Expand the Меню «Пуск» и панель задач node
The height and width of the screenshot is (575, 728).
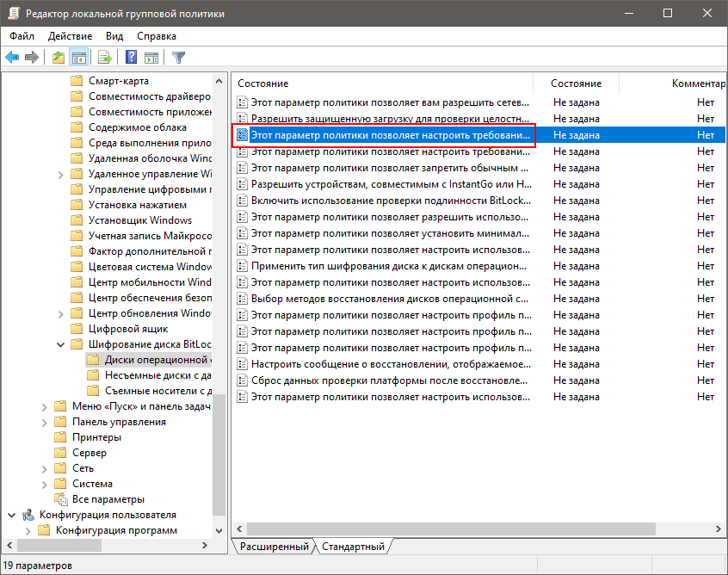(x=44, y=406)
